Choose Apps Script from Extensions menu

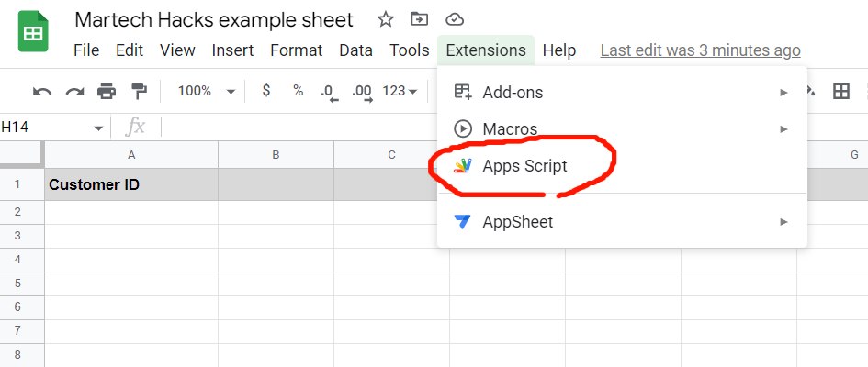pyautogui.click(x=622, y=166)
